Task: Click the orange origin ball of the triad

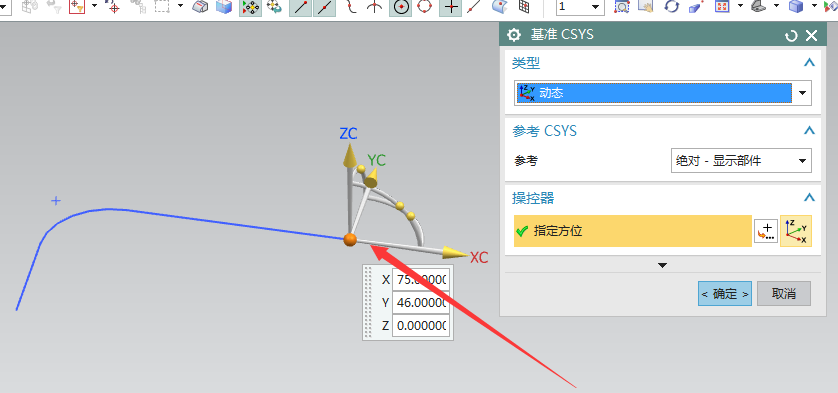Action: pyautogui.click(x=350, y=240)
